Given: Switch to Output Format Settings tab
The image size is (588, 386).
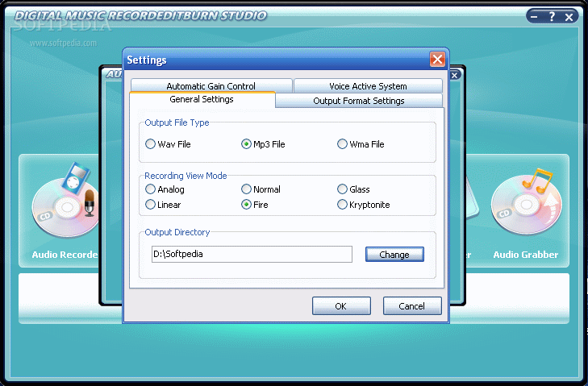Looking at the screenshot, I should pos(359,101).
